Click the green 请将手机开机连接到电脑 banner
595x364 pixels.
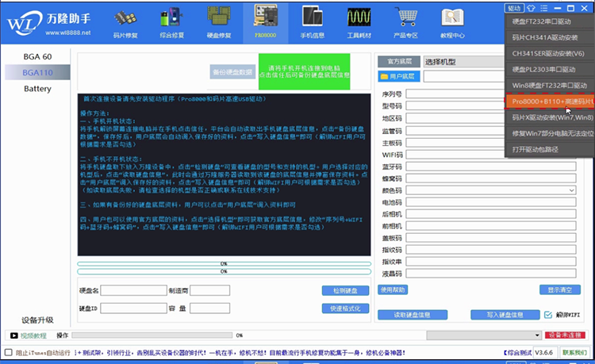coord(305,71)
